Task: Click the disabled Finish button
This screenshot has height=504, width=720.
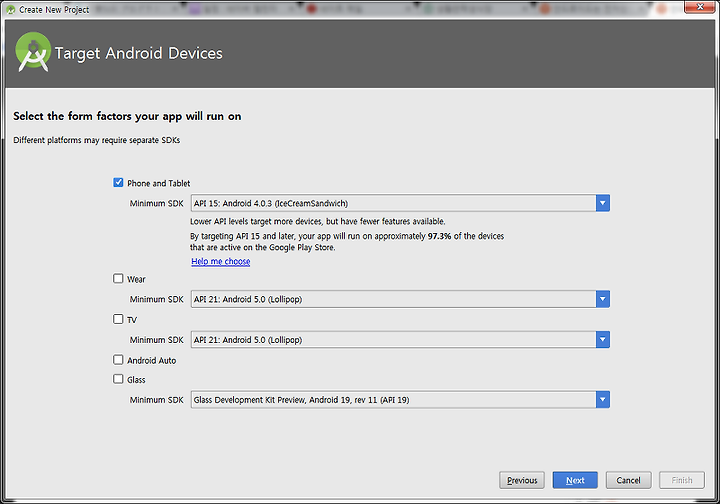Action: coord(682,480)
